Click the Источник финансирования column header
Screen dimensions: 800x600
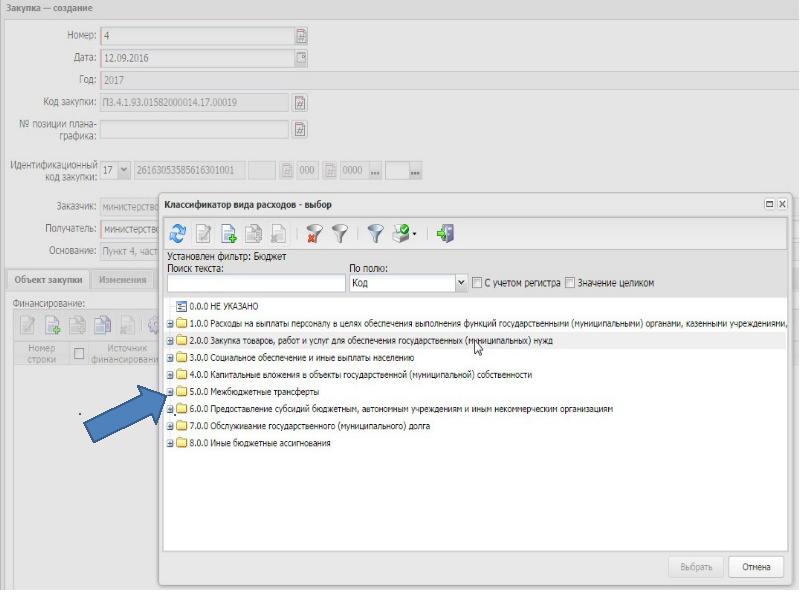point(126,353)
